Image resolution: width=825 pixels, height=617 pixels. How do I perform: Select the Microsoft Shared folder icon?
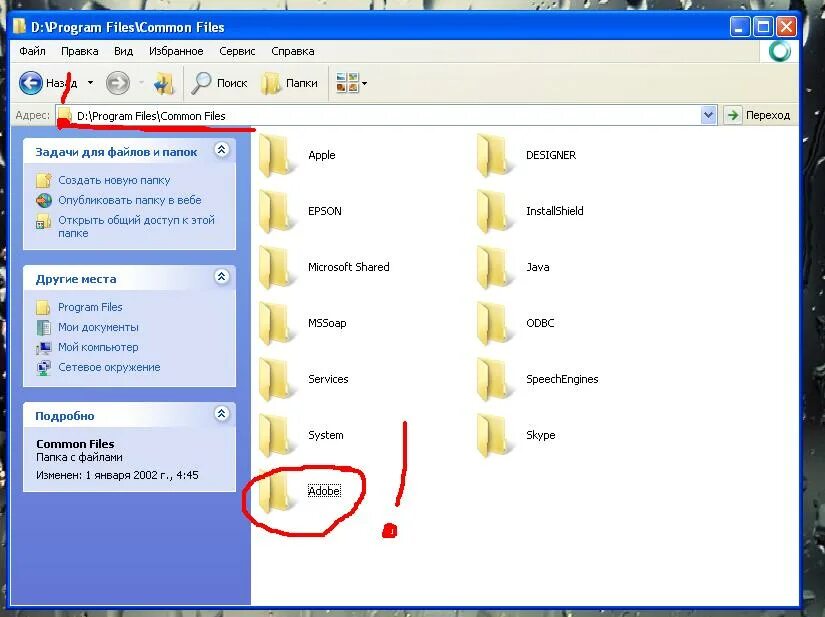[x=275, y=267]
